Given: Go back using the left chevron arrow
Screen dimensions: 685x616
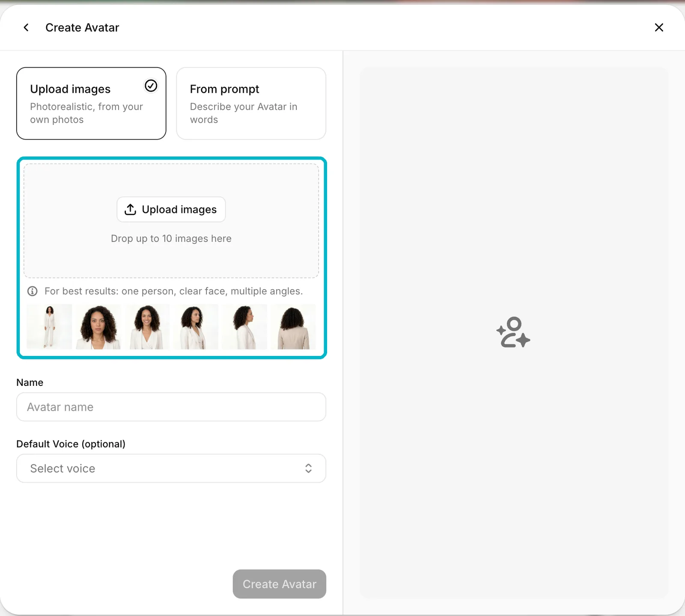Looking at the screenshot, I should pos(26,27).
